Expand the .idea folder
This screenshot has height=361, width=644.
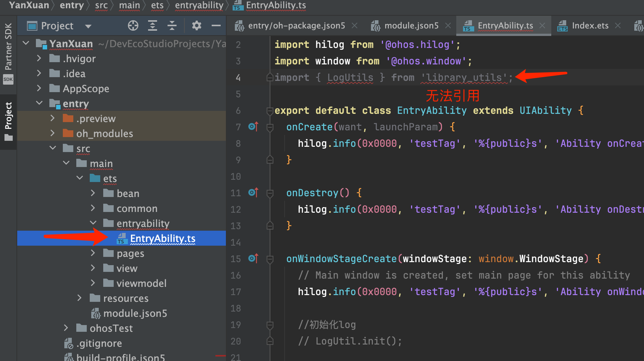click(39, 73)
